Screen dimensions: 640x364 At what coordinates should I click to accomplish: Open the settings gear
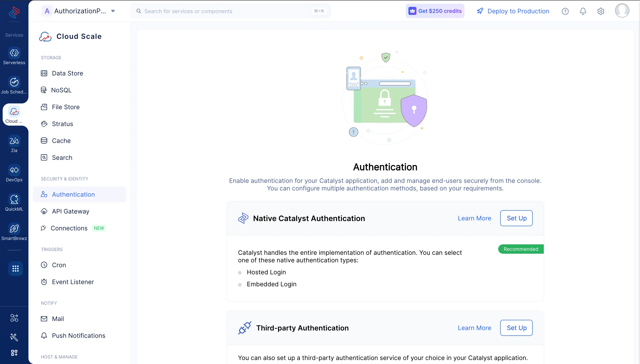tap(601, 11)
